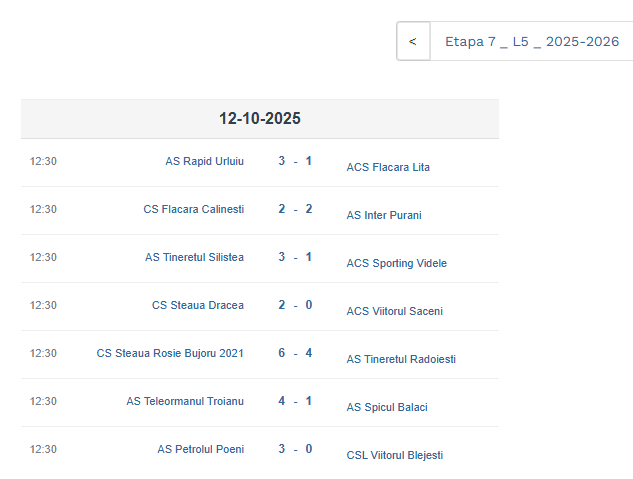Select the CS Flacara Calinesti team
Viewport: 633px width, 479px height.
[193, 209]
